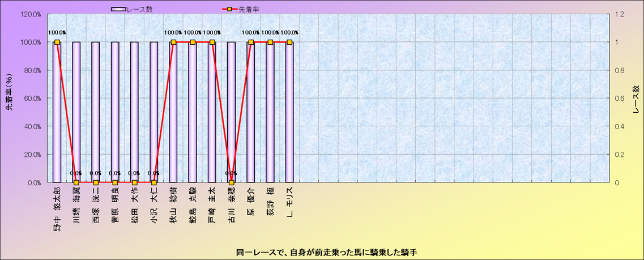Select the bar for 菅原 明良
Screen dimensions: 644x260
point(115,113)
